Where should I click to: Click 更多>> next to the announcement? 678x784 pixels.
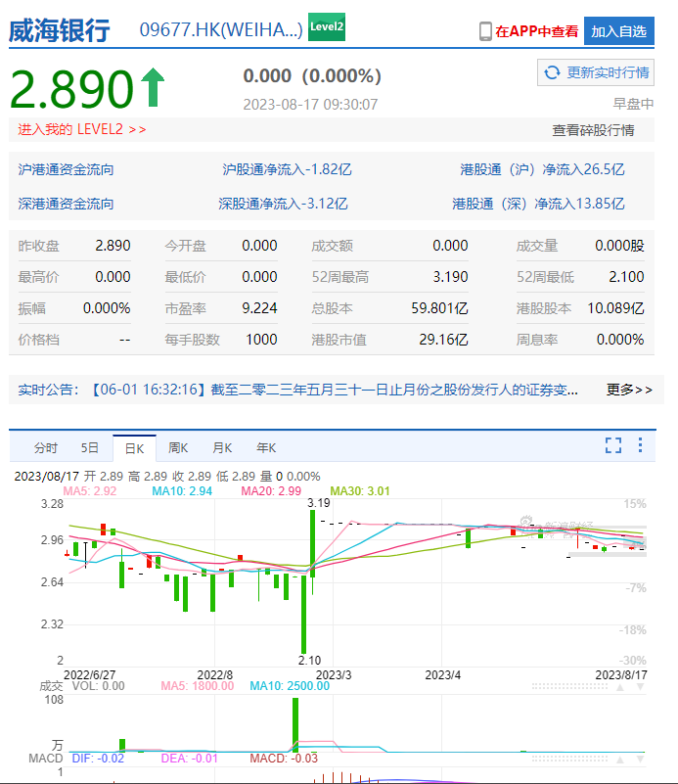coord(629,390)
